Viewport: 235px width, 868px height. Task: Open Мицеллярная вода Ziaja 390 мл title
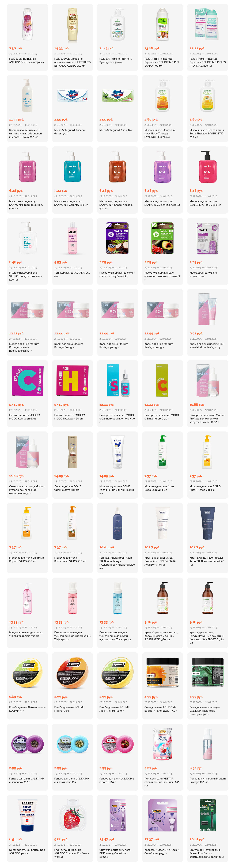click(26, 634)
